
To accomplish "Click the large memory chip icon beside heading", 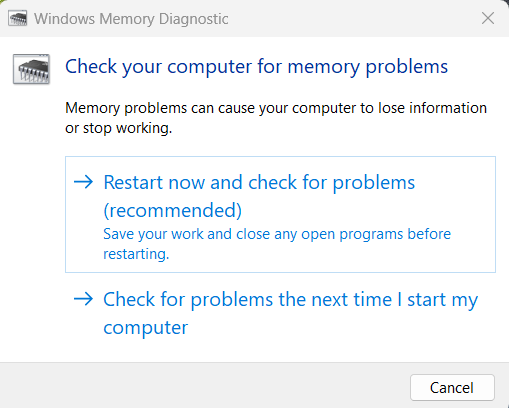I will pos(32,69).
